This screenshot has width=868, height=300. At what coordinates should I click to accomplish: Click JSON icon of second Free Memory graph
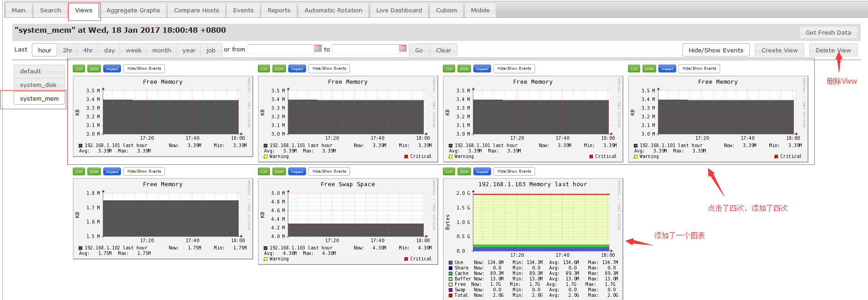click(x=279, y=69)
